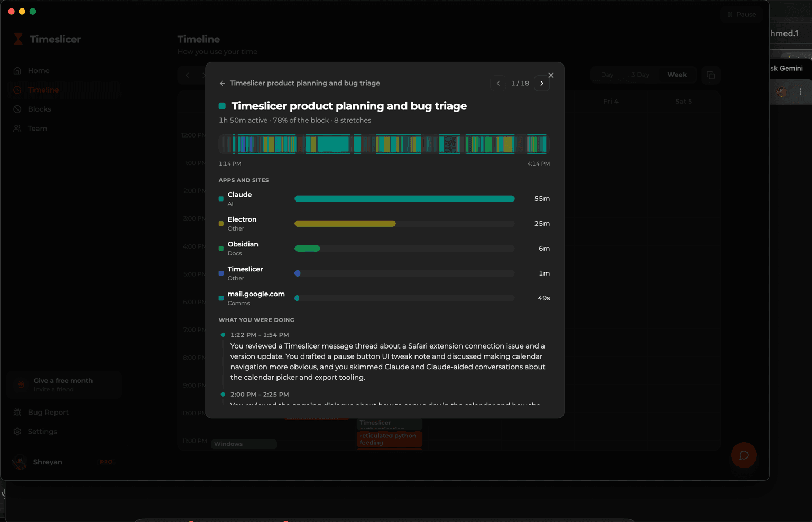The width and height of the screenshot is (812, 522).
Task: Switch to Day view tab
Action: click(x=607, y=75)
